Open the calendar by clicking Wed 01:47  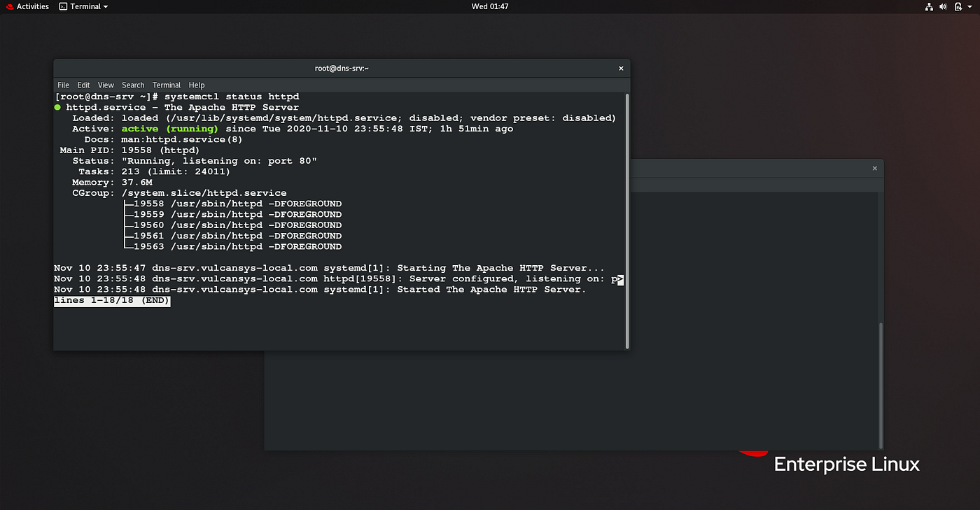point(489,6)
